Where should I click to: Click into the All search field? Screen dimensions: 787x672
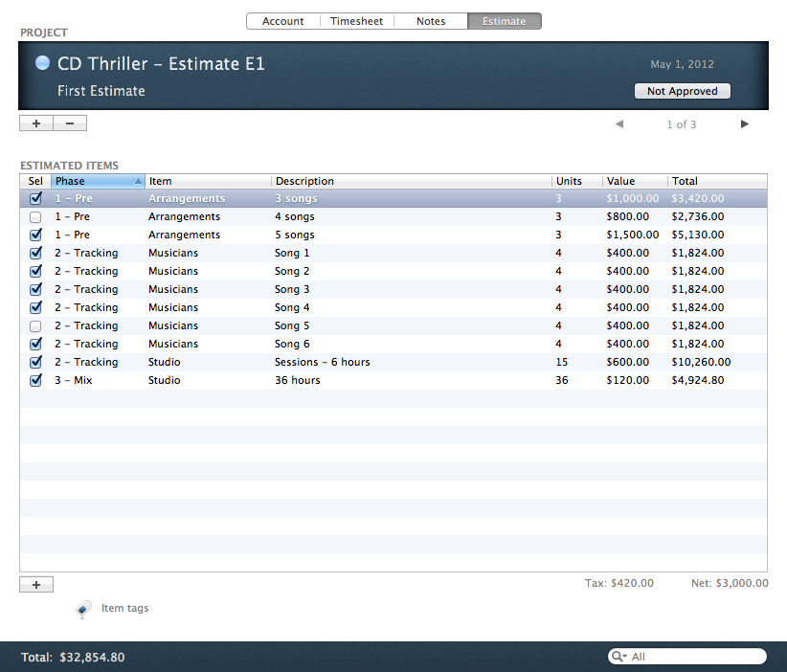coord(694,657)
